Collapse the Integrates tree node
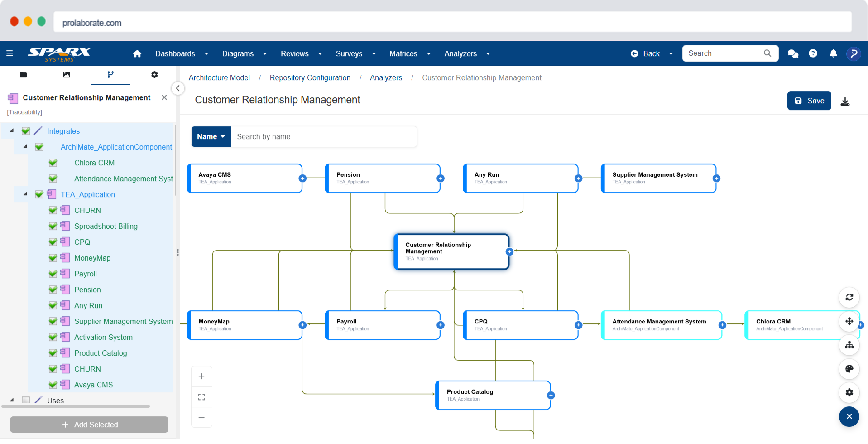The image size is (868, 444). pos(12,130)
